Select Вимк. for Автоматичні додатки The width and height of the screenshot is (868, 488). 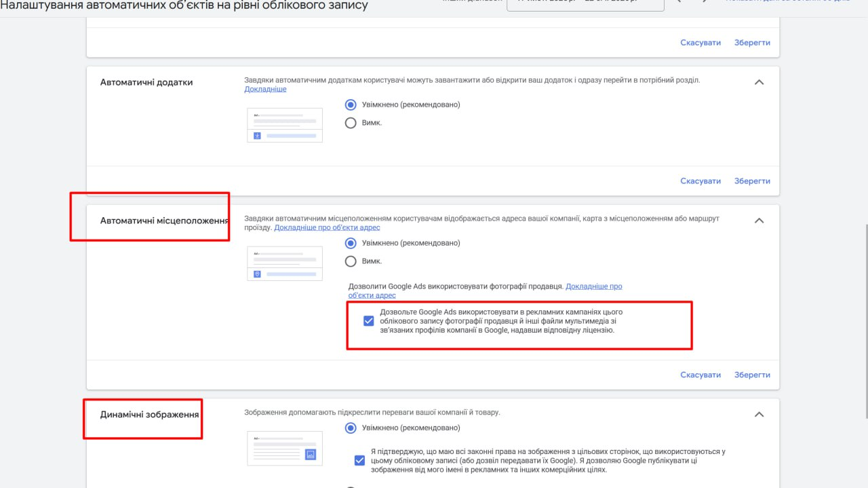351,122
